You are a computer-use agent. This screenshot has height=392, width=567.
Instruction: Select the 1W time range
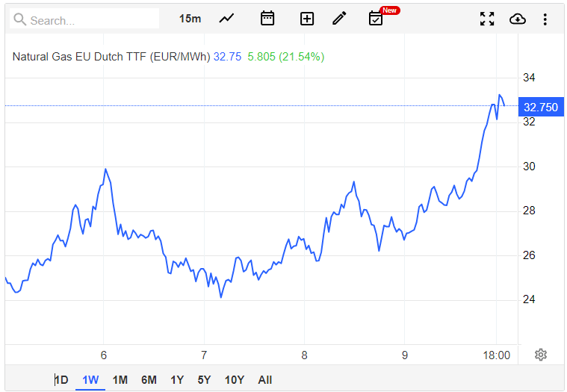click(90, 380)
